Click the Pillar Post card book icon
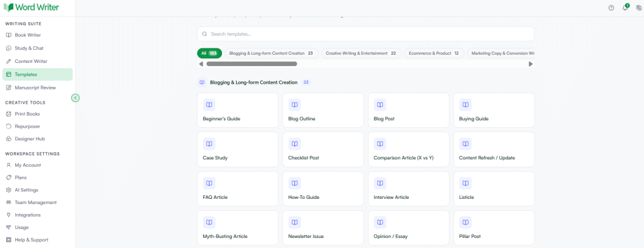644x248 pixels. click(465, 222)
